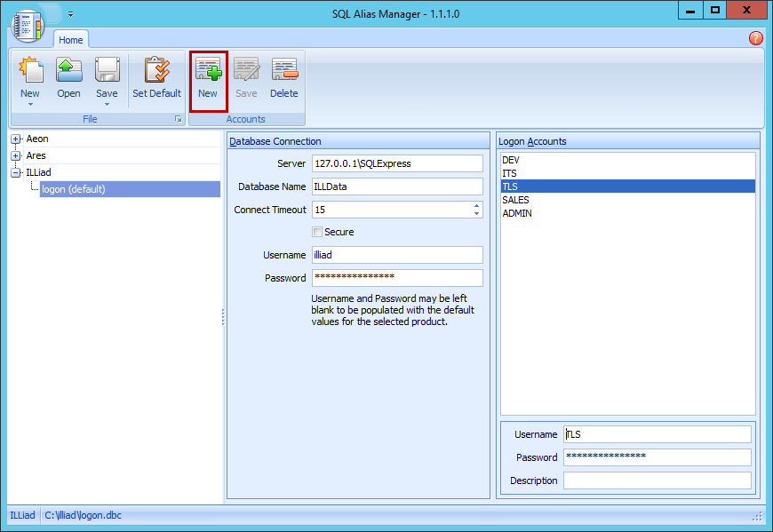The height and width of the screenshot is (532, 773).
Task: Click the Open file icon
Action: [x=68, y=71]
